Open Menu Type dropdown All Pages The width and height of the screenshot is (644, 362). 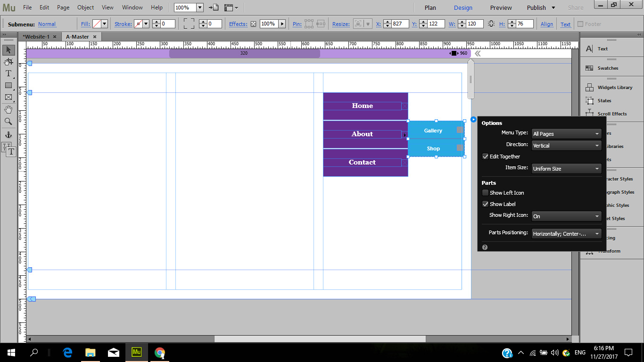566,134
